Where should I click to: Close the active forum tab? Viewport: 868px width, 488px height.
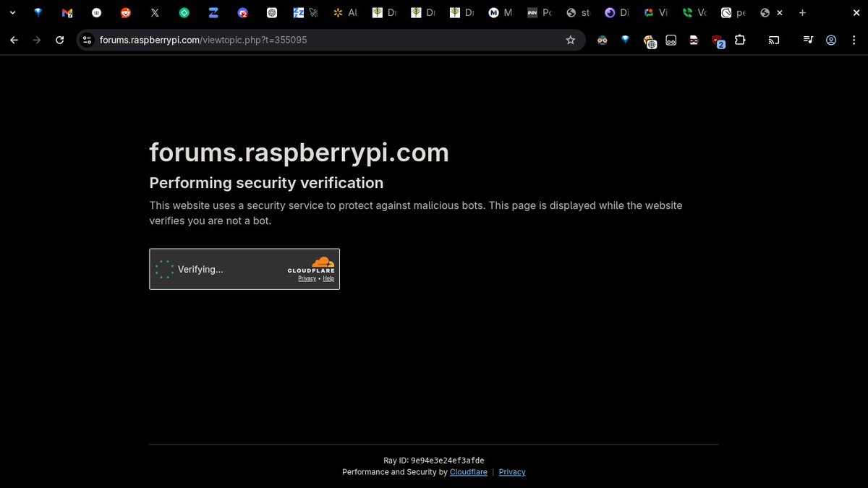tap(779, 13)
